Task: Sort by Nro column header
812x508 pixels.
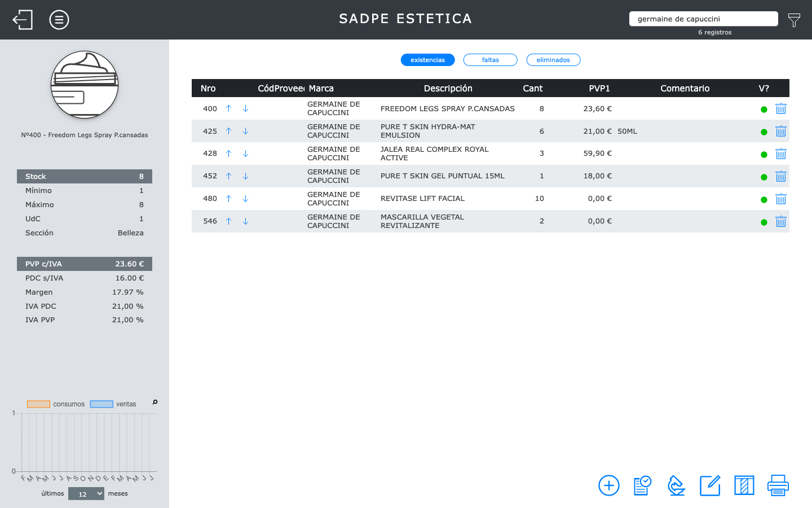Action: pyautogui.click(x=208, y=88)
